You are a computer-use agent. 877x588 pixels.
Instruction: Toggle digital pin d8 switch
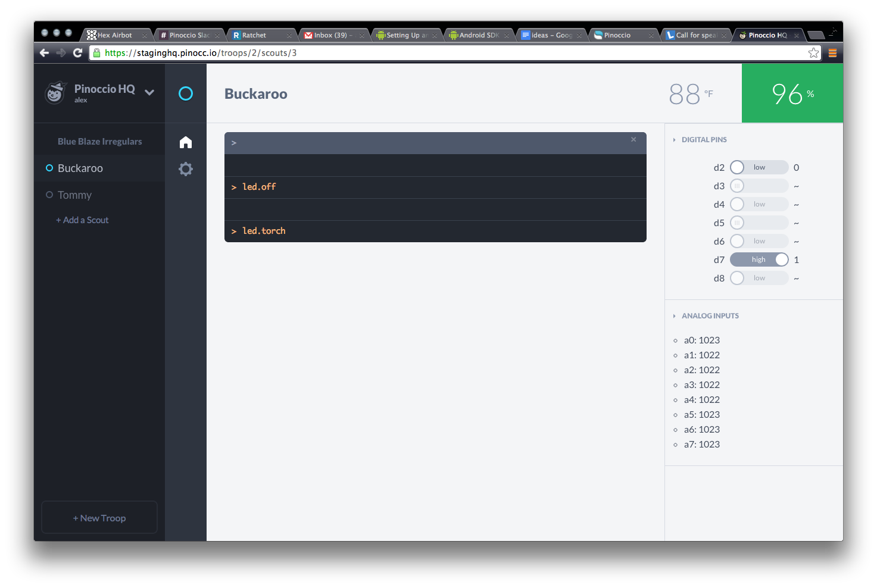tap(759, 278)
